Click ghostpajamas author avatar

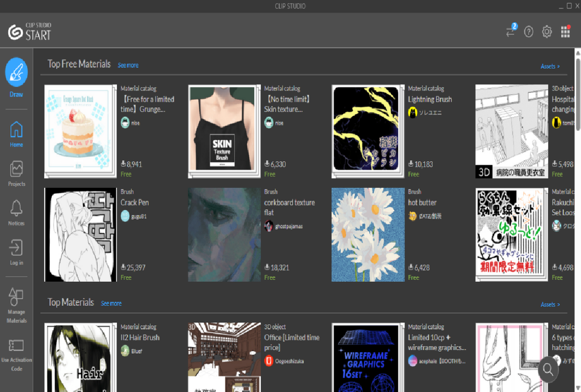tap(268, 226)
